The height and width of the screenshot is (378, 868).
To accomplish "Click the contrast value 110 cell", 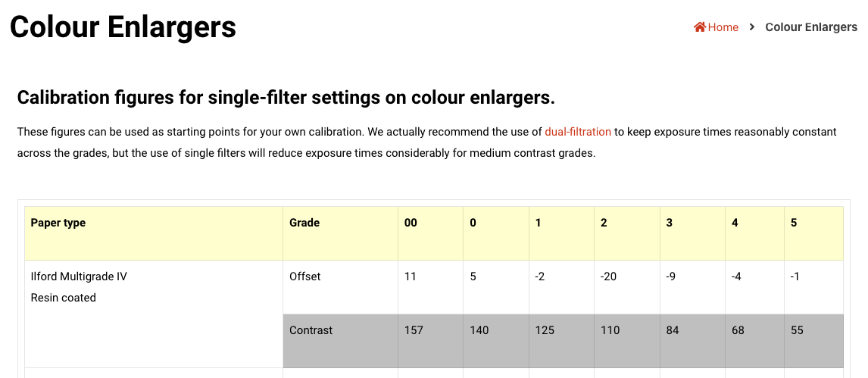I will click(x=610, y=330).
